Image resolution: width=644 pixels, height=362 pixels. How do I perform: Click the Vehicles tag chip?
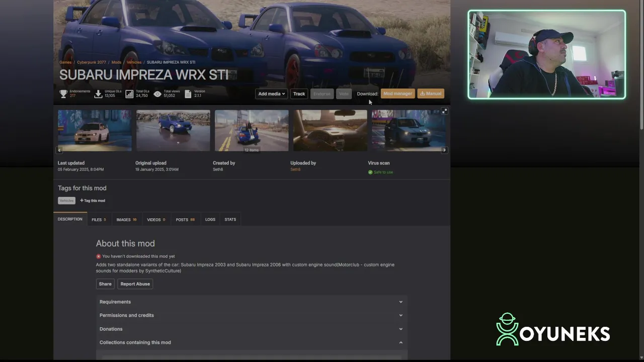66,201
